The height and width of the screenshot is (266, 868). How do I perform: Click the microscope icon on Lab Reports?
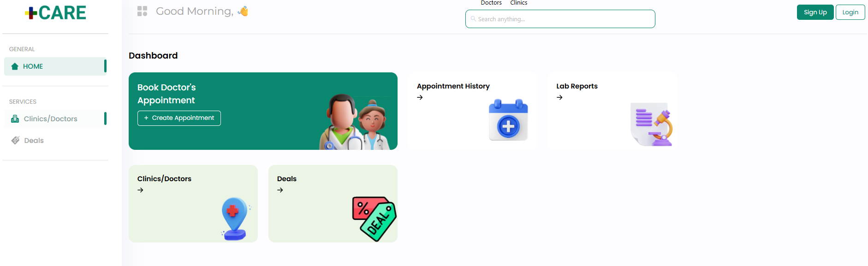point(652,124)
